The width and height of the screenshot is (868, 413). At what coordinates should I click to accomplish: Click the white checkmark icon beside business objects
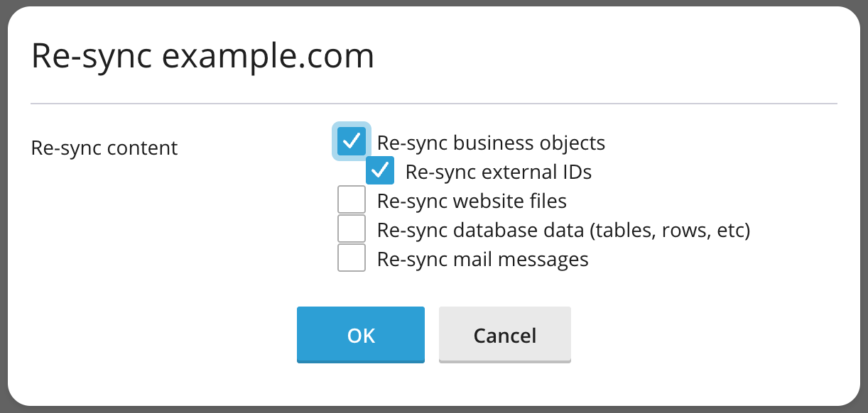pos(352,141)
